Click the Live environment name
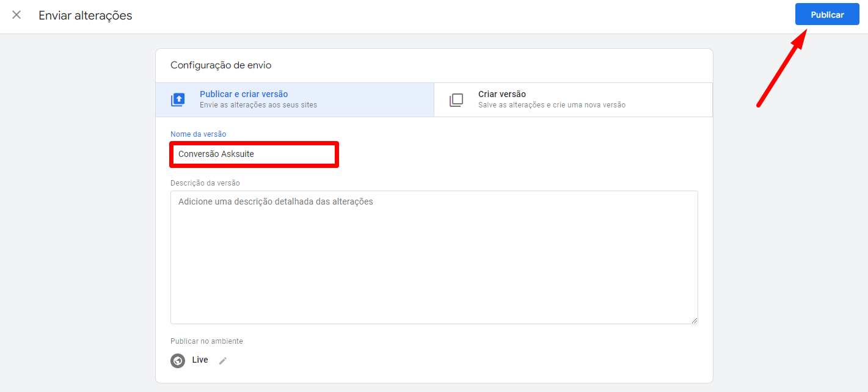This screenshot has height=392, width=868. point(200,360)
